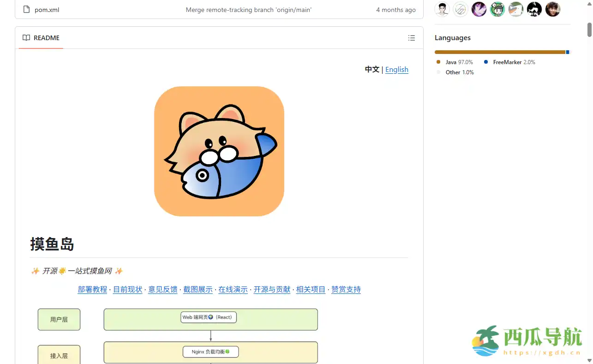Click the black-and-white sketch portrait avatar
Image resolution: width=593 pixels, height=364 pixels.
442,9
